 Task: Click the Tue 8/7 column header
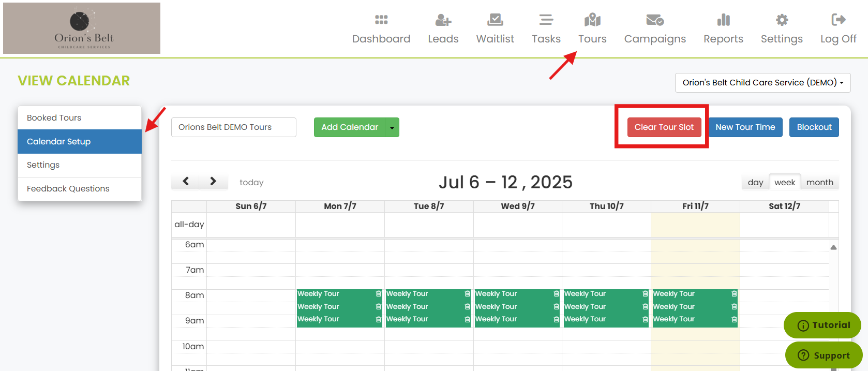(x=429, y=206)
